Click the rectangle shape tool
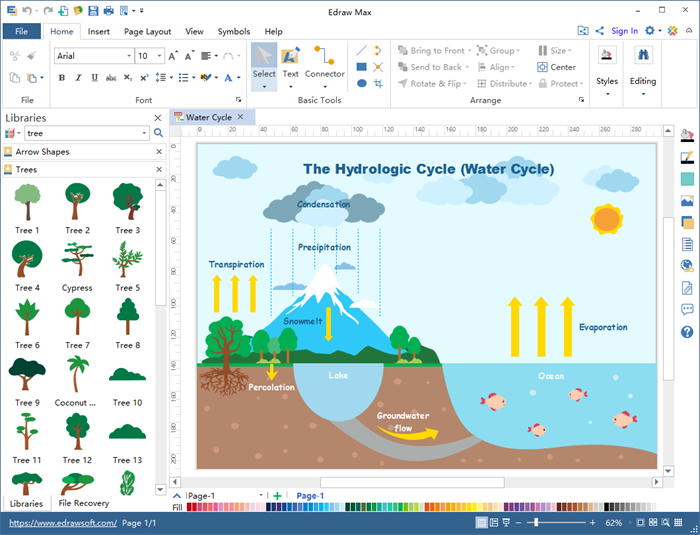This screenshot has height=535, width=700. tap(361, 67)
